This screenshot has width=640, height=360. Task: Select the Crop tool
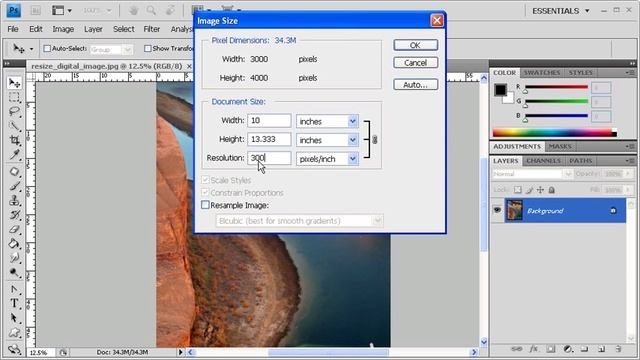pos(14,140)
